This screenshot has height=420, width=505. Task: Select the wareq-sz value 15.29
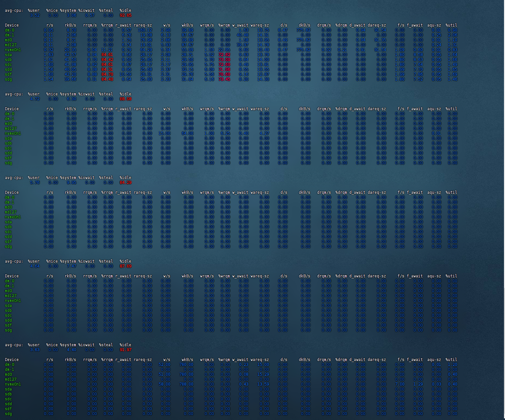(x=263, y=374)
